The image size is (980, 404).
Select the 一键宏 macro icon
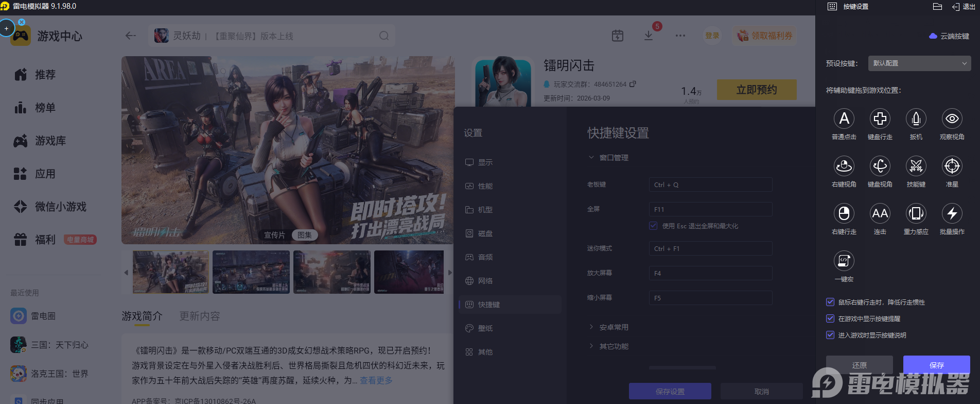(x=844, y=261)
